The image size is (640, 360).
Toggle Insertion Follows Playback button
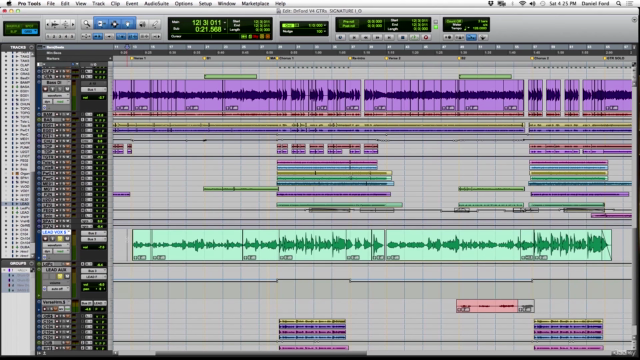(156, 37)
